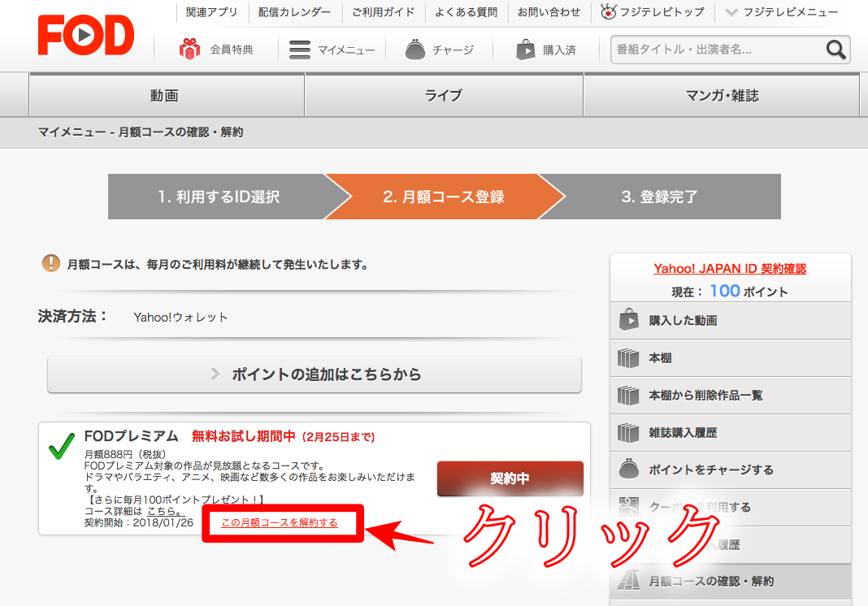The width and height of the screenshot is (868, 606).
Task: Click the coupon scissors icon
Action: [628, 506]
